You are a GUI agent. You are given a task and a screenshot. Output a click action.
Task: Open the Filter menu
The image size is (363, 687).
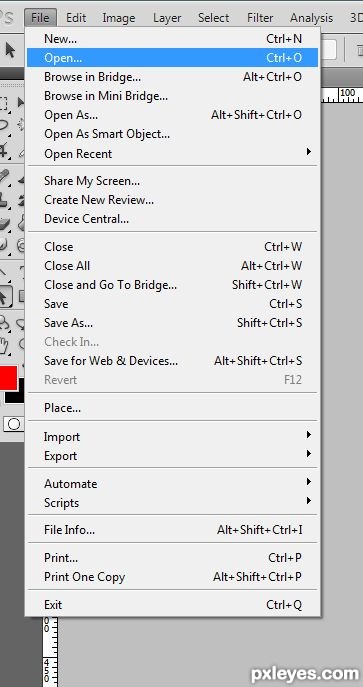tap(260, 18)
